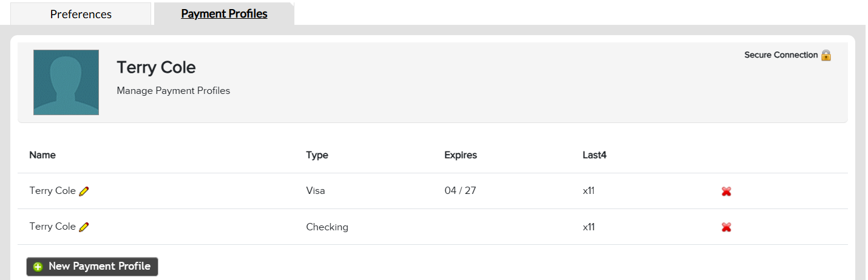The height and width of the screenshot is (280, 868).
Task: Delete the Visa payment profile with red X
Action: click(x=726, y=192)
